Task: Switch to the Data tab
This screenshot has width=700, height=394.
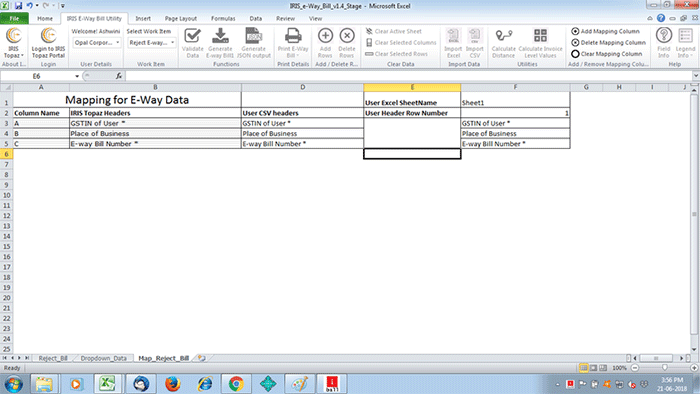Action: click(x=255, y=18)
